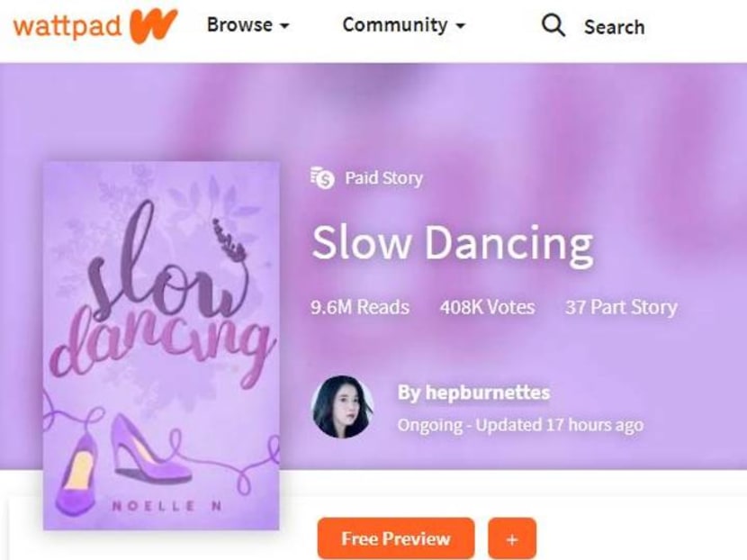Click the orange Wattpad W logo icon

153,26
